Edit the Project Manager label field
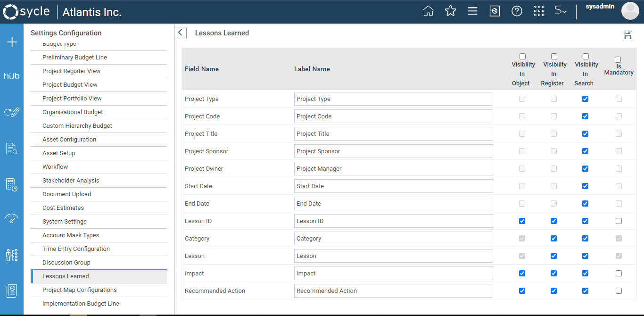This screenshot has height=316, width=644. [394, 169]
